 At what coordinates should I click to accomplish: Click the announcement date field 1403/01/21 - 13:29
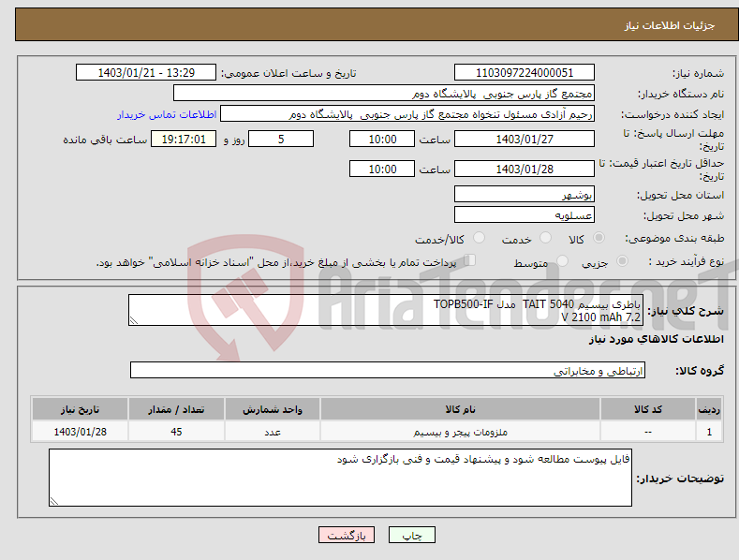point(146,73)
